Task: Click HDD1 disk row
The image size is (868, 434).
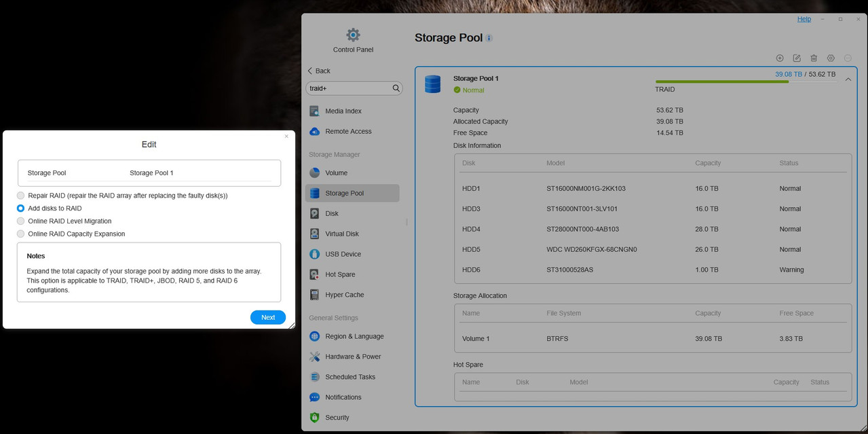Action: (653, 188)
